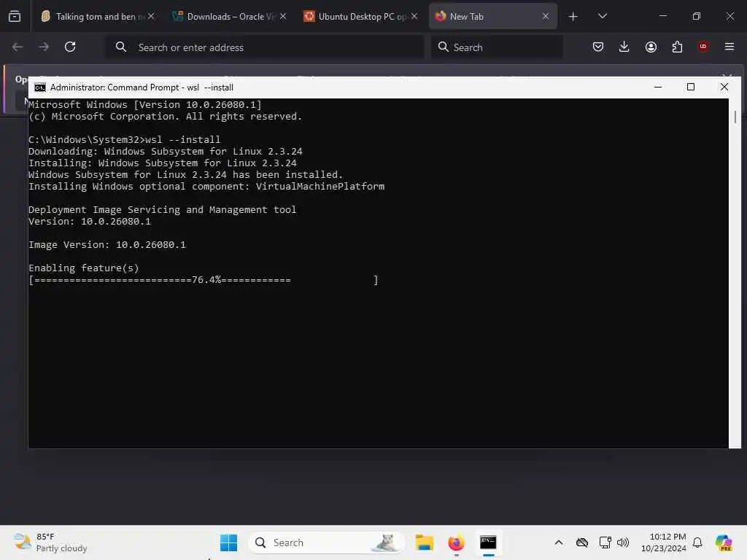Open the Firefox downloads panel
747x560 pixels.
coord(624,47)
